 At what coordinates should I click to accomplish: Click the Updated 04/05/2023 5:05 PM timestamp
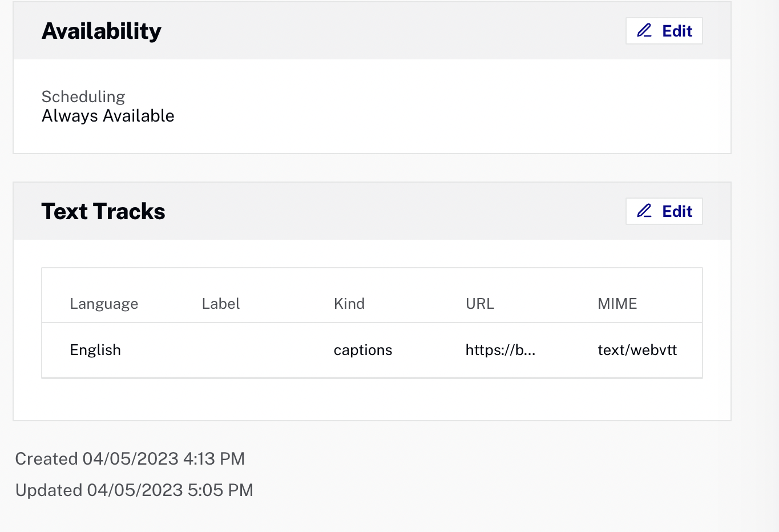pos(134,490)
